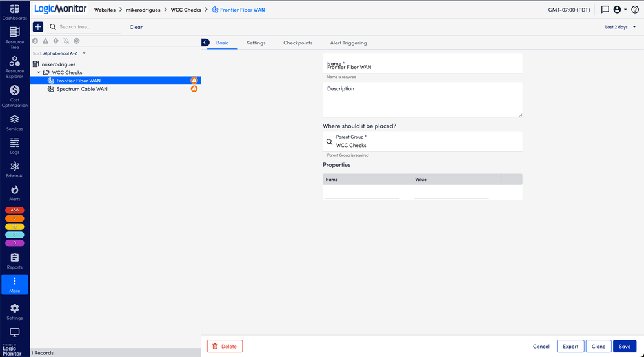Click the WCC Checks folder icon
This screenshot has width=644, height=357.
point(46,72)
